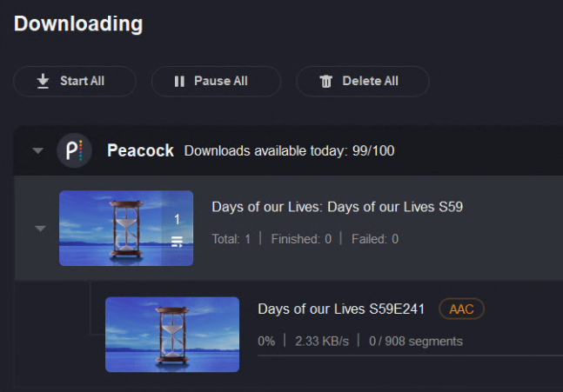
Task: Click the S59E241 download progress bar
Action: [410, 355]
